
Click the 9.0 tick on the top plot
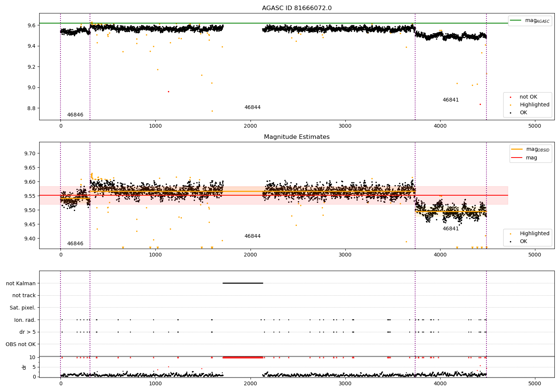click(x=31, y=88)
